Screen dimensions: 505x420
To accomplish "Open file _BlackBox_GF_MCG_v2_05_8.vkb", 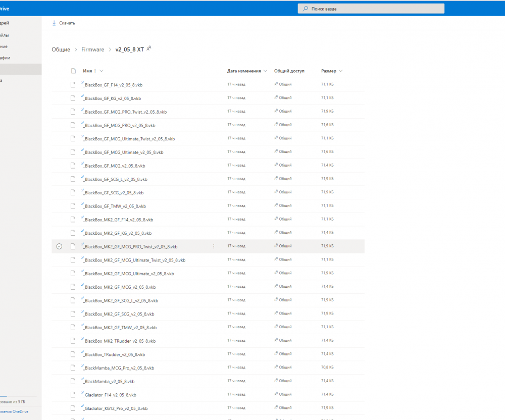I will tap(114, 166).
